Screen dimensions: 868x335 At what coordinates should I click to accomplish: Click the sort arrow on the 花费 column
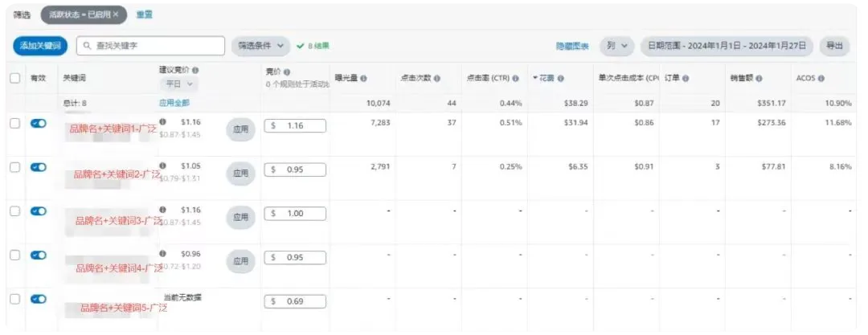(535, 79)
